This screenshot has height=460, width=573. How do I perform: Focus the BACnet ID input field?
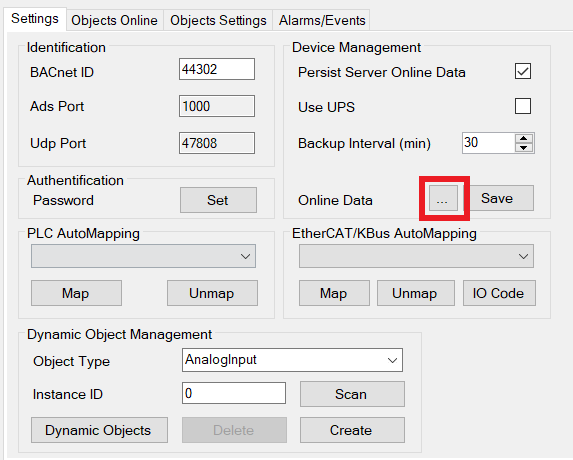pos(217,69)
